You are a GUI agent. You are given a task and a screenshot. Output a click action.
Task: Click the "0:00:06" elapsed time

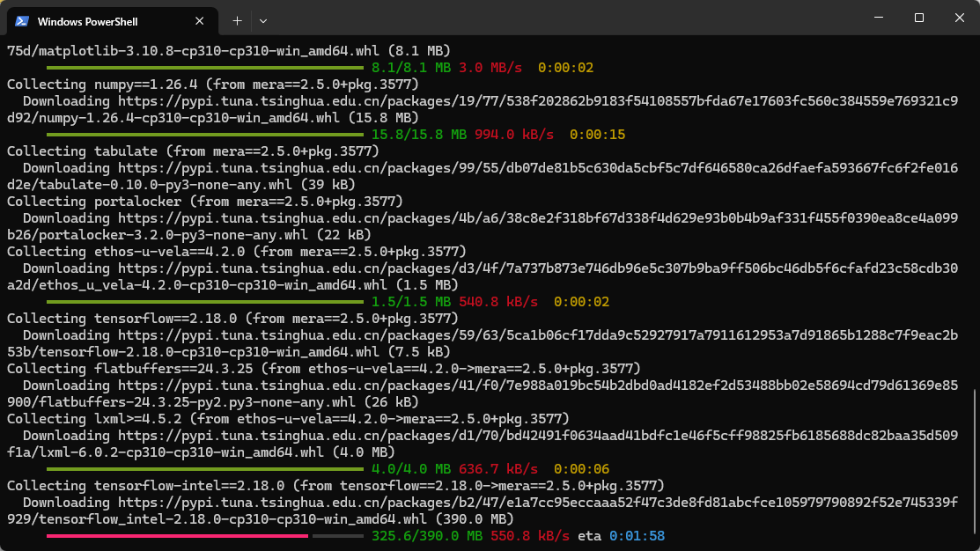point(581,468)
